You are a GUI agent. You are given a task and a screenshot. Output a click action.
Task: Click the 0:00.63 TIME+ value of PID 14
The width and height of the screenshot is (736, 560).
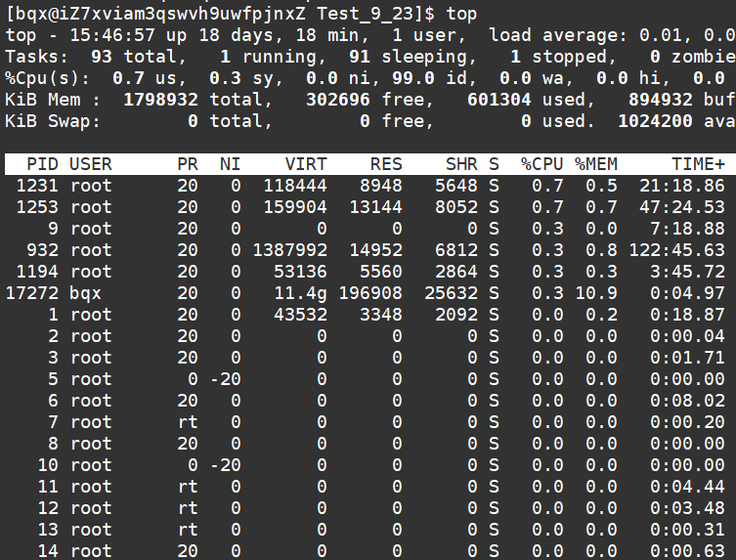click(687, 551)
